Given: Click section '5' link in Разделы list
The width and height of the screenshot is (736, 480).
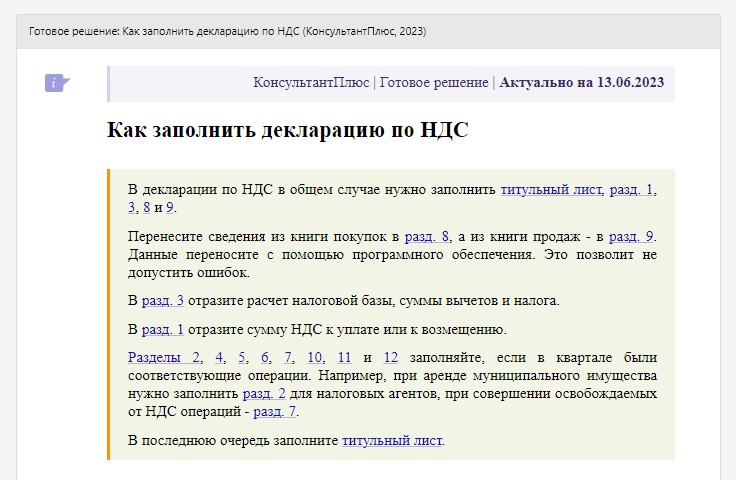Looking at the screenshot, I should tap(242, 357).
